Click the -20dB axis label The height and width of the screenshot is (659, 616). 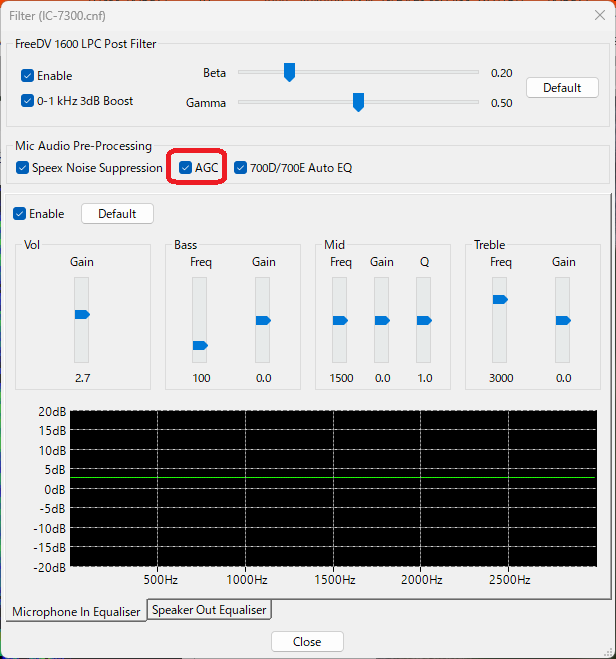(x=50, y=568)
